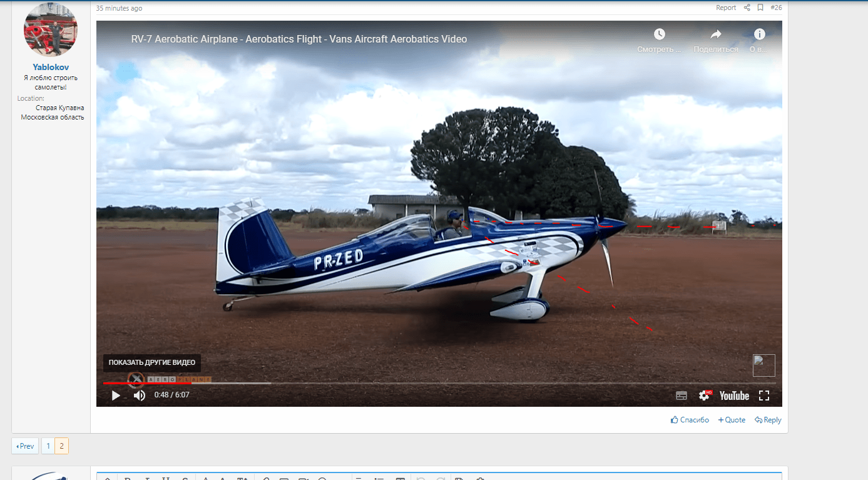
Task: Mute the video with the speaker icon
Action: coord(139,396)
